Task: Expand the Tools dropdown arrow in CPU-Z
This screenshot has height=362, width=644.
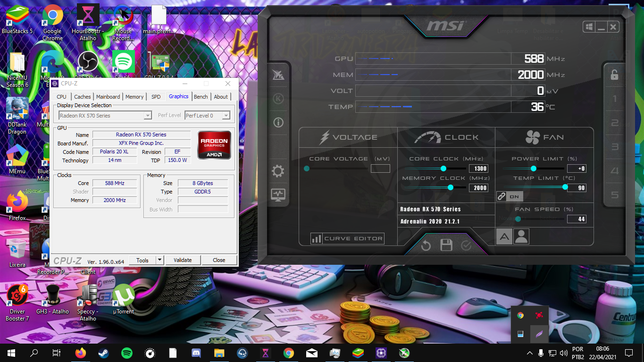Action: pos(159,260)
